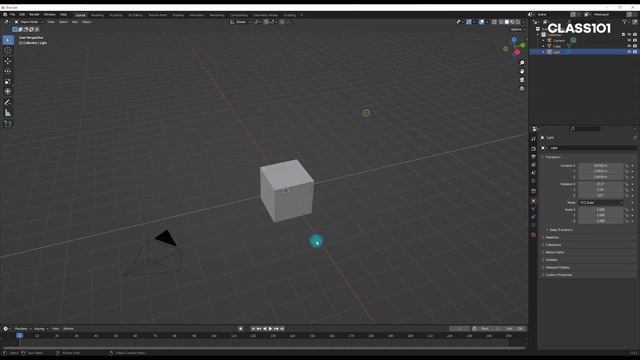Screen dimensions: 640x360
Task: Open the viewport Add menu
Action: pos(75,22)
